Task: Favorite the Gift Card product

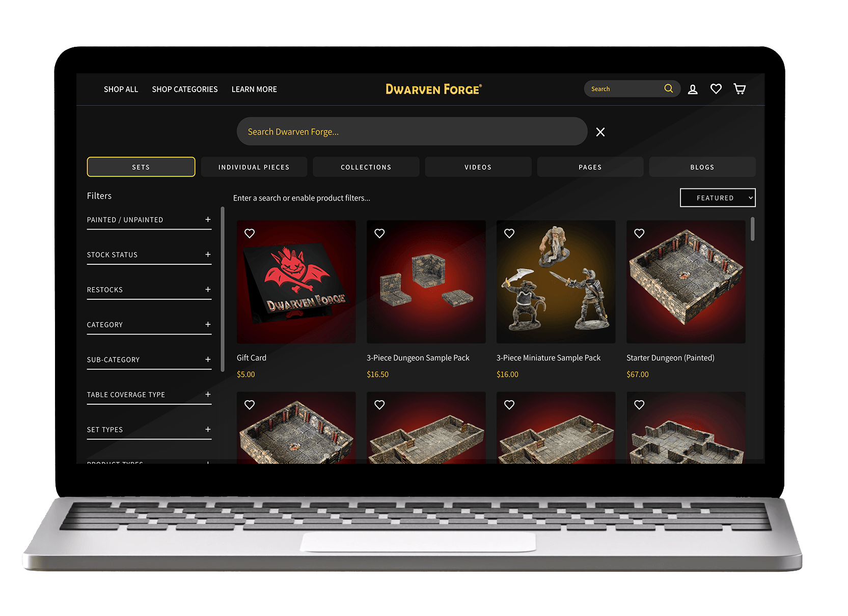Action: pos(249,233)
